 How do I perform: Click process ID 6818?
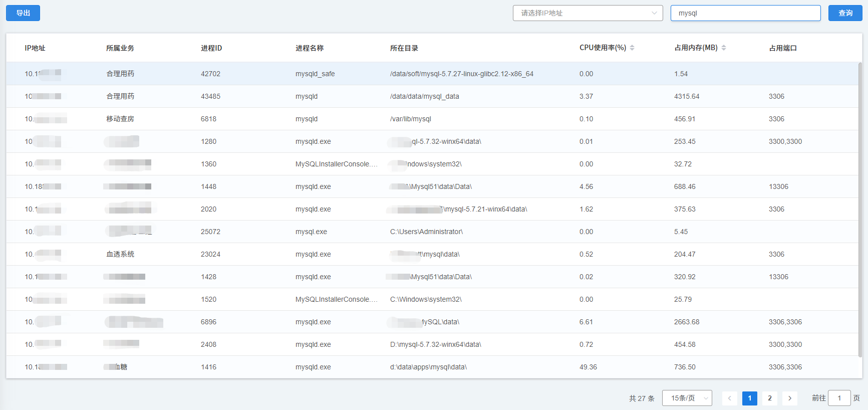pyautogui.click(x=208, y=119)
